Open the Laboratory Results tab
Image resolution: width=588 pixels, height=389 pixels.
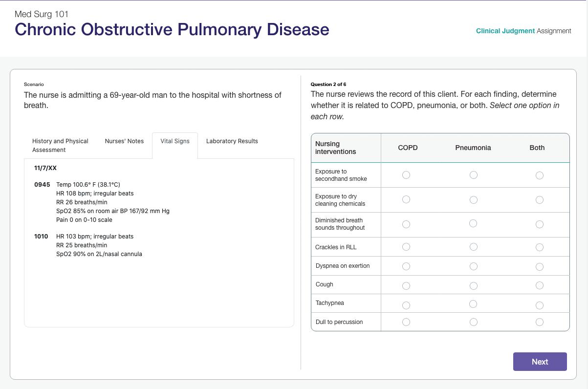[x=232, y=141]
